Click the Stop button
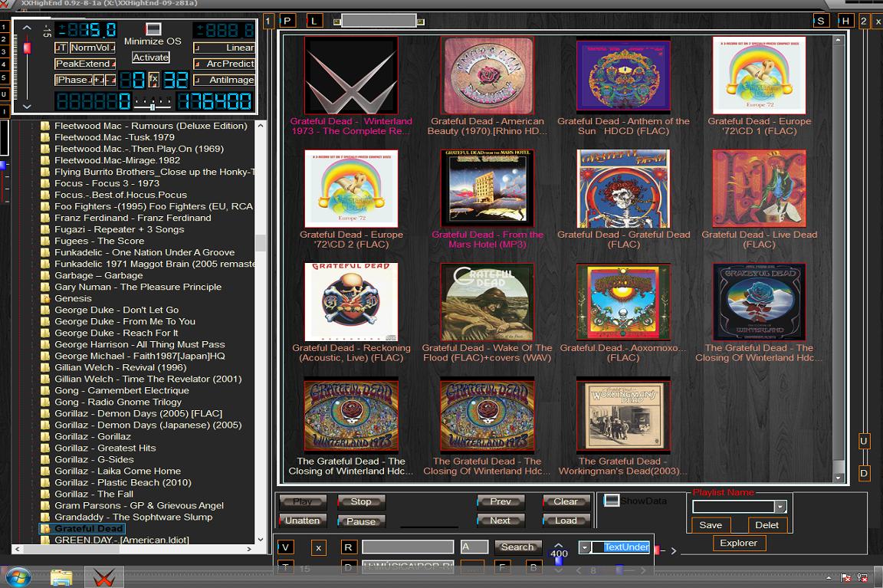 [361, 501]
